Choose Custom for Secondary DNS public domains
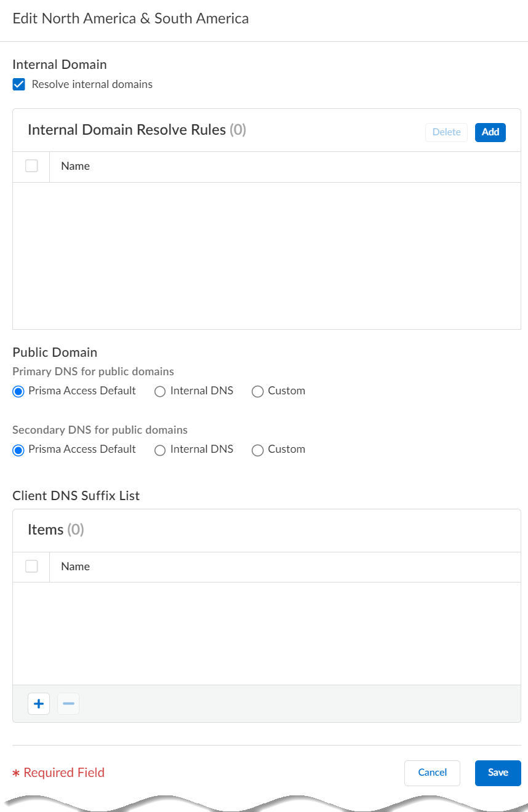This screenshot has width=528, height=812. coord(258,450)
